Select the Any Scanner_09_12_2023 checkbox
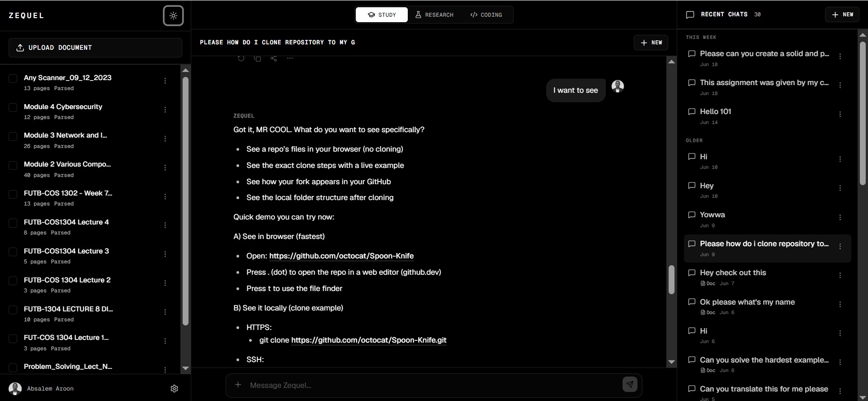This screenshot has height=401, width=868. coord(13,79)
